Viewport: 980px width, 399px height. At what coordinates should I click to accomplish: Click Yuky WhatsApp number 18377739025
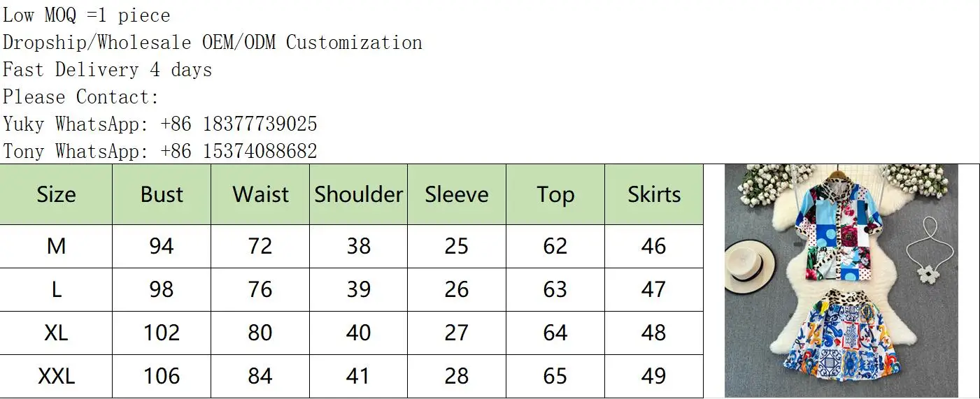pos(260,124)
